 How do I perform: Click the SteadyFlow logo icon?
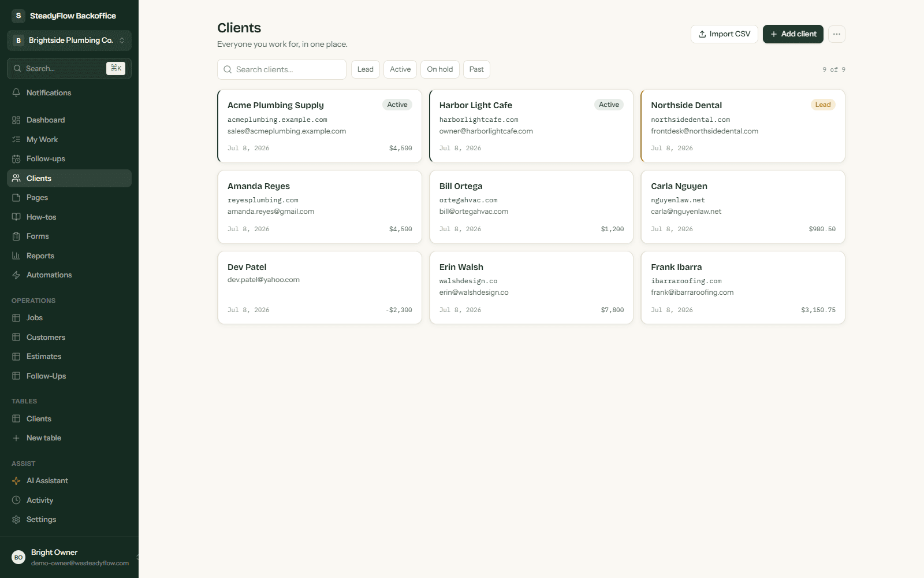coord(18,16)
